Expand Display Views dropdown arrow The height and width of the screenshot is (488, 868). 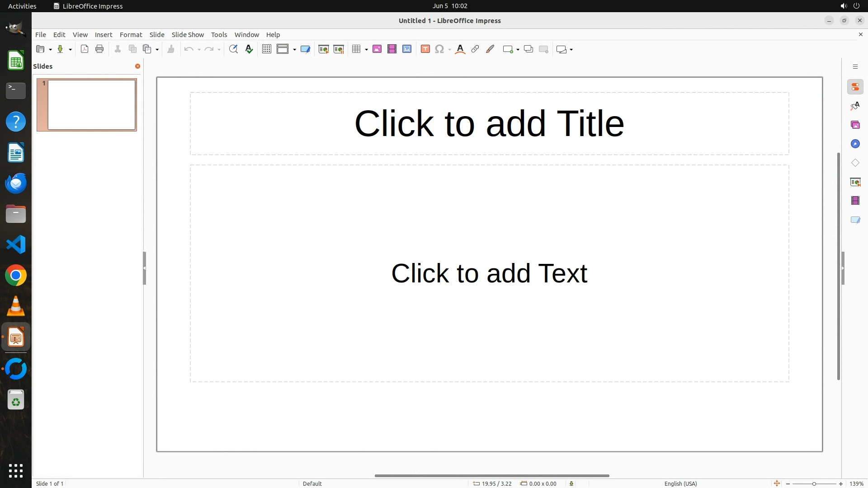[x=295, y=50]
